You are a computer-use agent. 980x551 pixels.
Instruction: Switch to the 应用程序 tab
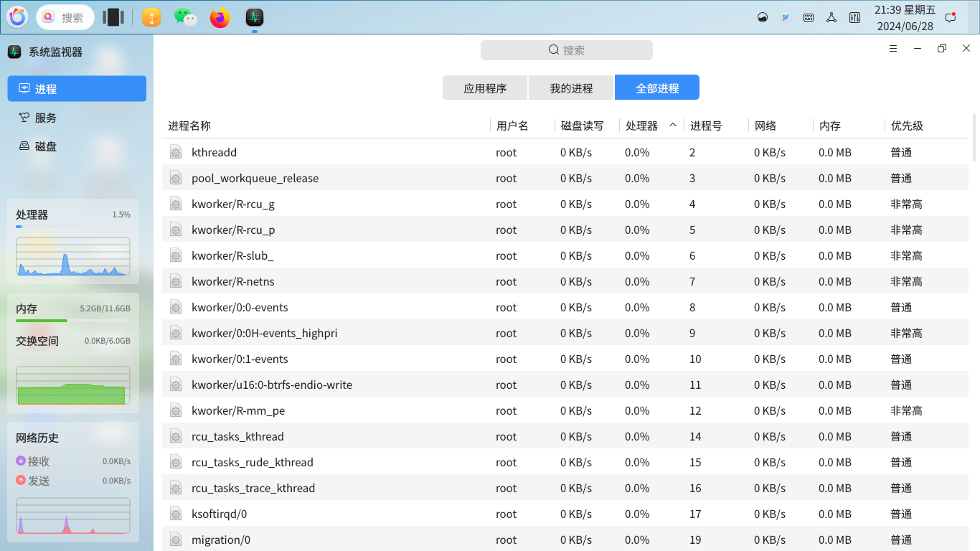(484, 87)
